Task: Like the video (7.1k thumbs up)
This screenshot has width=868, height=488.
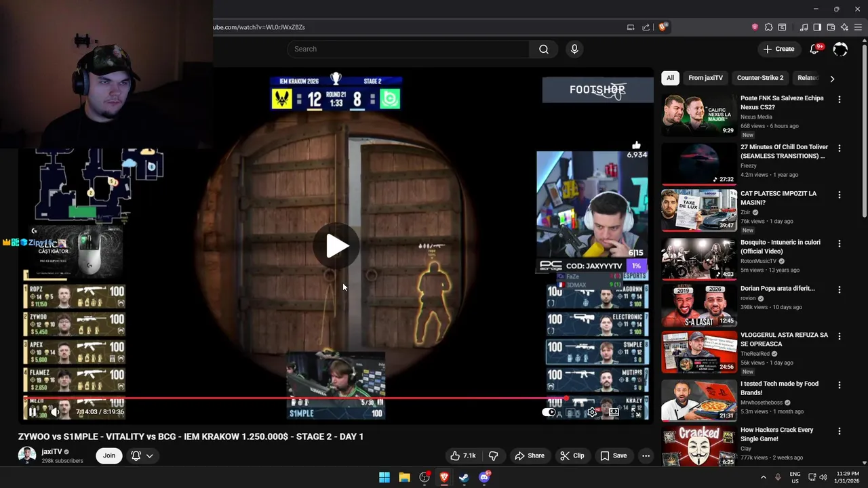Action: [x=462, y=455]
